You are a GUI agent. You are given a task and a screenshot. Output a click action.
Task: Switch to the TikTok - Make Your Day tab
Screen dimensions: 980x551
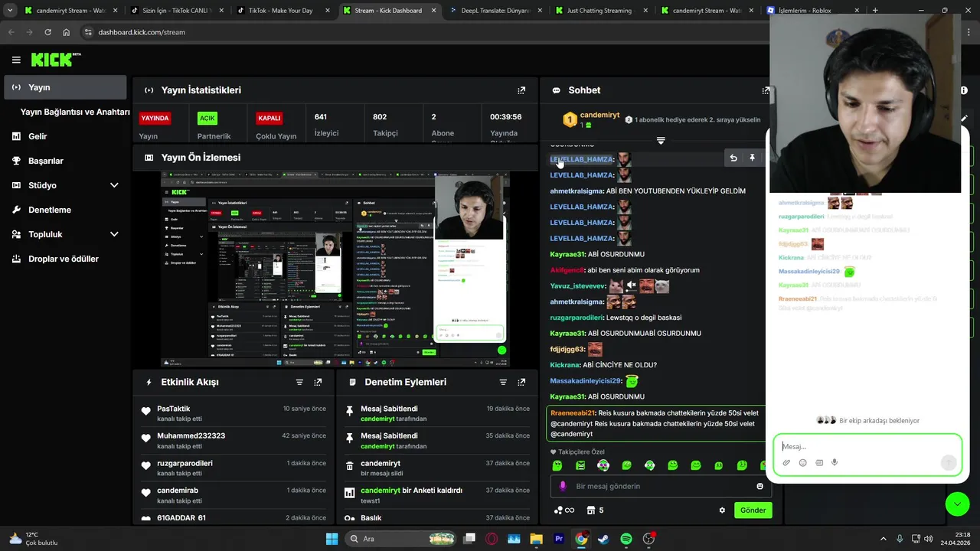coord(283,11)
